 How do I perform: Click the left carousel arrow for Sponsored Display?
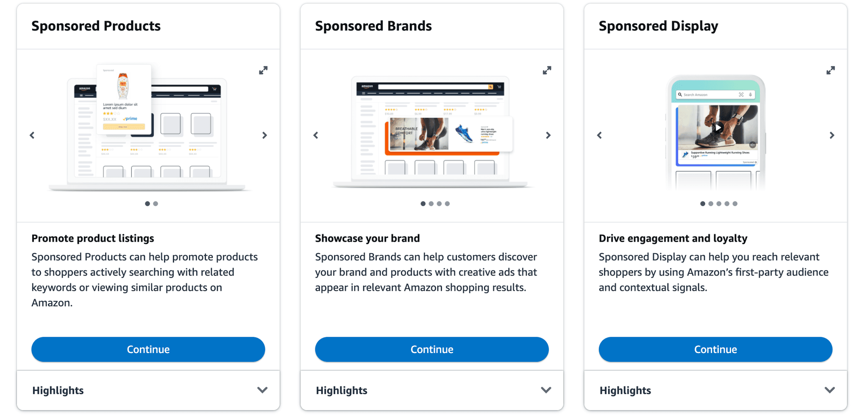point(599,135)
